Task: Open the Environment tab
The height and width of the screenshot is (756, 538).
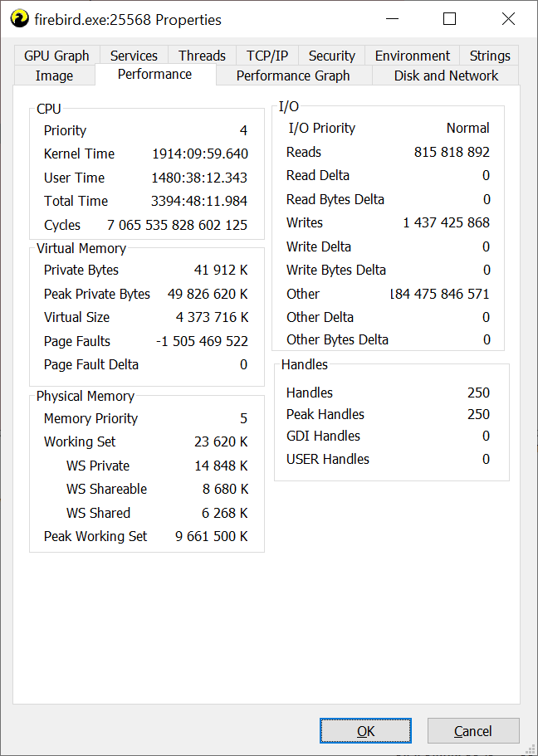Action: click(x=412, y=56)
